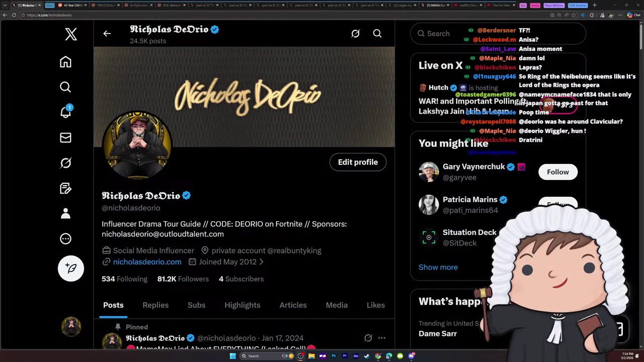
Task: Open the More circle icon in sidebar
Action: coord(65,239)
